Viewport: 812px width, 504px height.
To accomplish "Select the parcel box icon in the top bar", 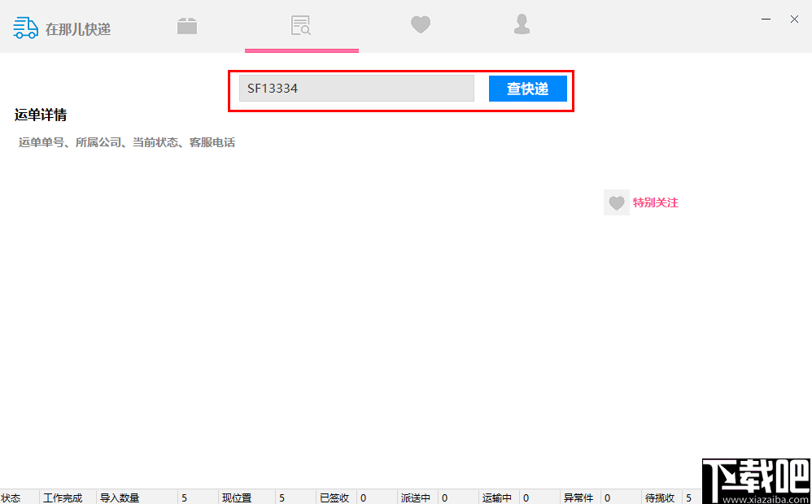I will pos(187,24).
